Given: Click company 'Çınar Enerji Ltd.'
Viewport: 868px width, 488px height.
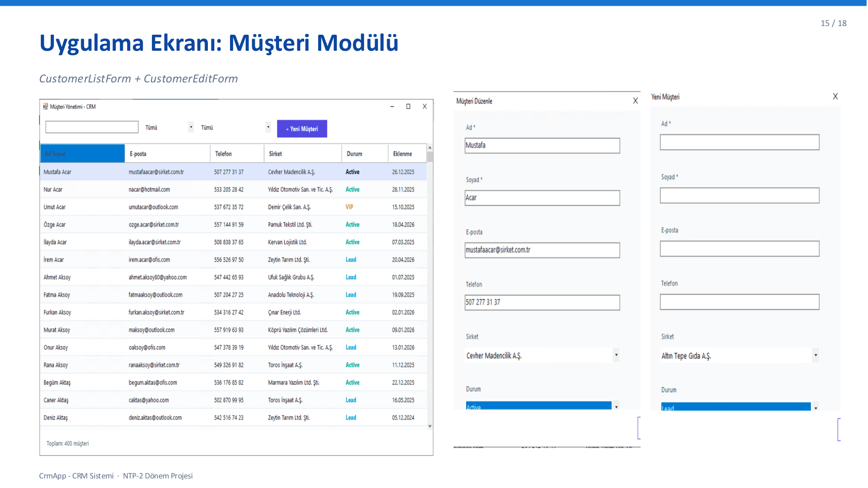Looking at the screenshot, I should (284, 312).
